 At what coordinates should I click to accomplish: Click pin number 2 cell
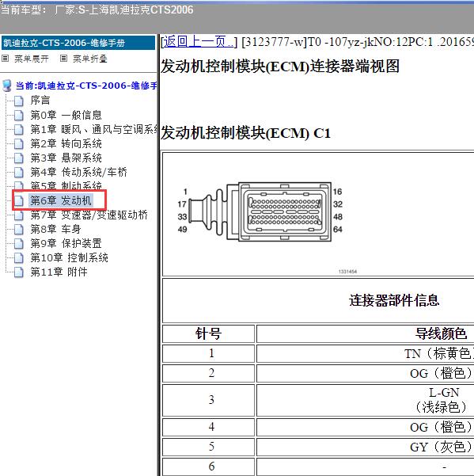(x=208, y=373)
